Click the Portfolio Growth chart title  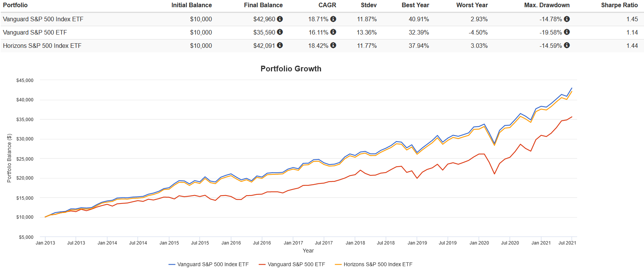click(291, 69)
